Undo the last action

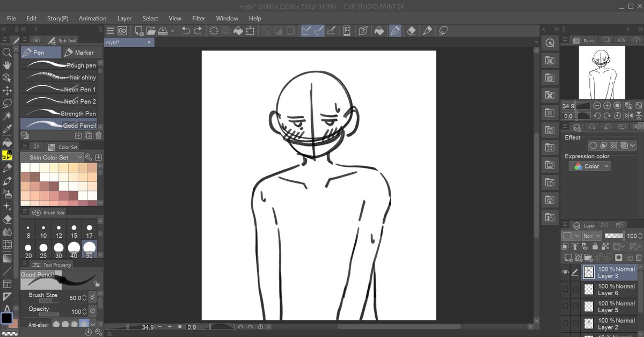(x=186, y=31)
